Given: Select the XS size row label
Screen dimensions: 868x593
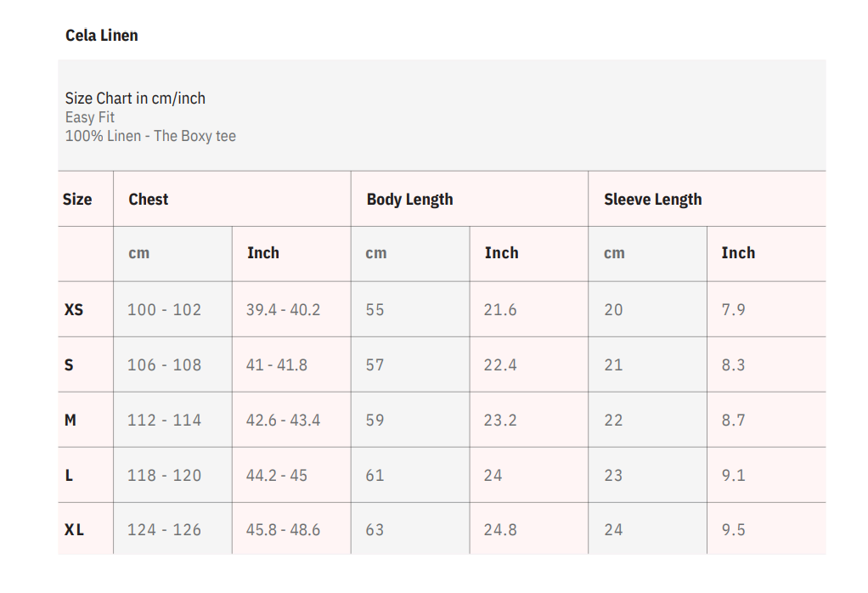Looking at the screenshot, I should pyautogui.click(x=74, y=310).
